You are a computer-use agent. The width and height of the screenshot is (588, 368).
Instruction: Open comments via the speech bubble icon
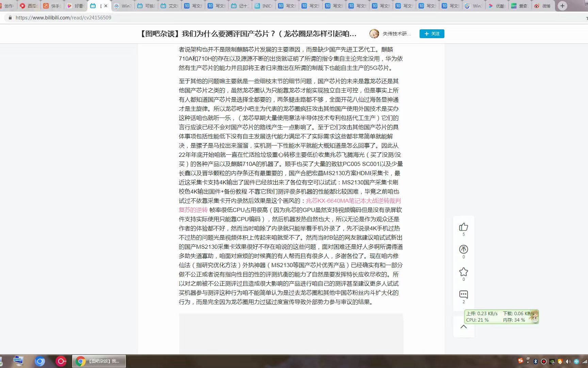pyautogui.click(x=463, y=294)
